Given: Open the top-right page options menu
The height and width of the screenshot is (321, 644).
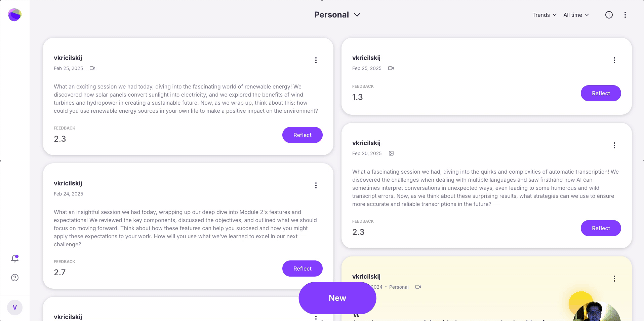Looking at the screenshot, I should 625,15.
